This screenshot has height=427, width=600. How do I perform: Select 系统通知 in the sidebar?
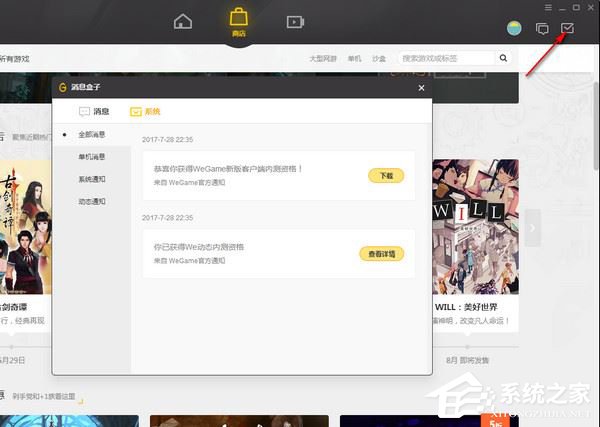92,179
